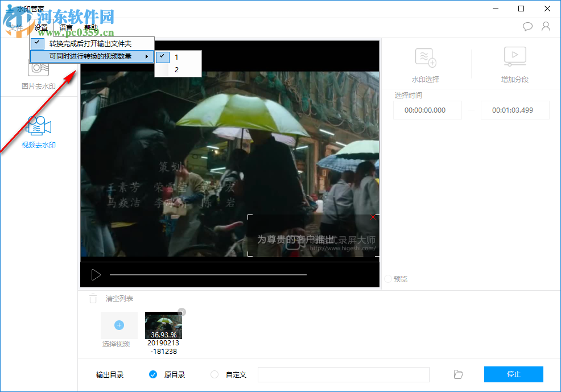Expand 可同时进行转换的视频数量 submenu

click(x=92, y=56)
